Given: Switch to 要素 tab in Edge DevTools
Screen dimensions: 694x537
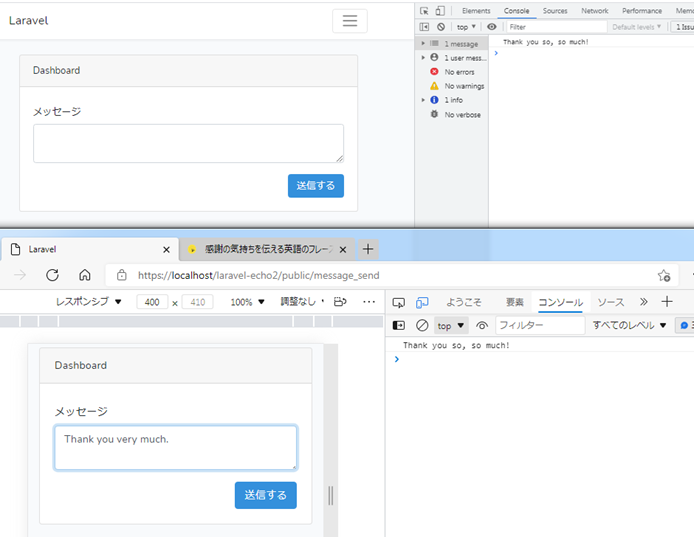Looking at the screenshot, I should (515, 302).
